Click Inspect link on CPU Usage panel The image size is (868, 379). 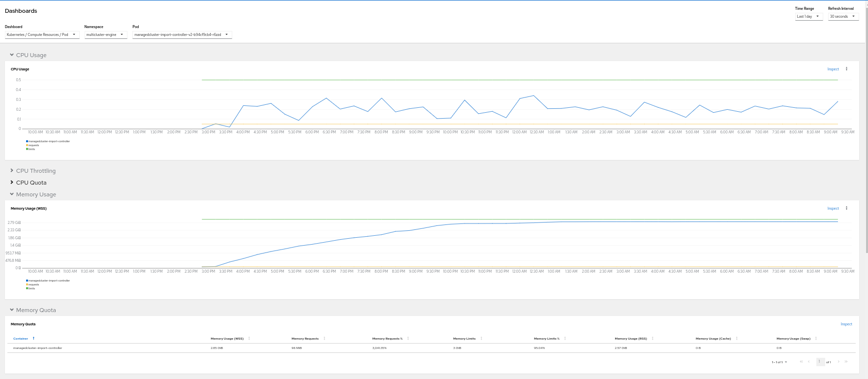833,69
